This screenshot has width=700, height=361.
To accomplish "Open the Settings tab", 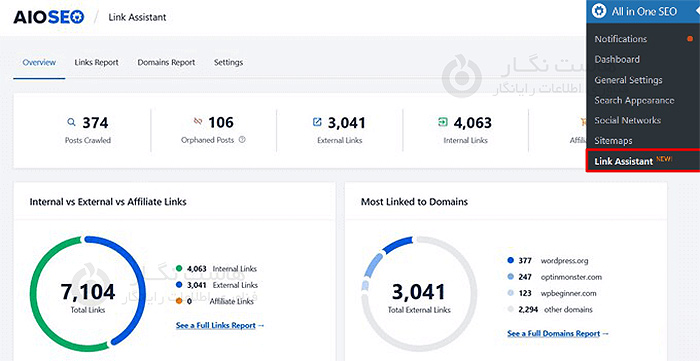I will (228, 62).
